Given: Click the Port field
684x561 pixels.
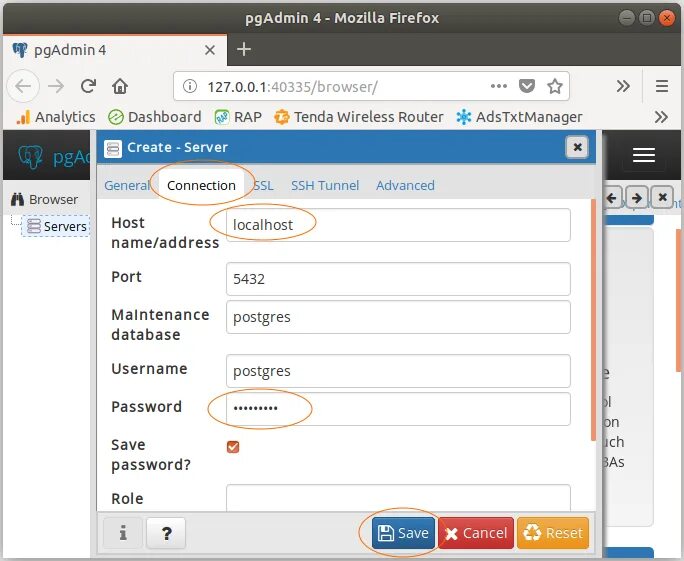Looking at the screenshot, I should [x=398, y=279].
